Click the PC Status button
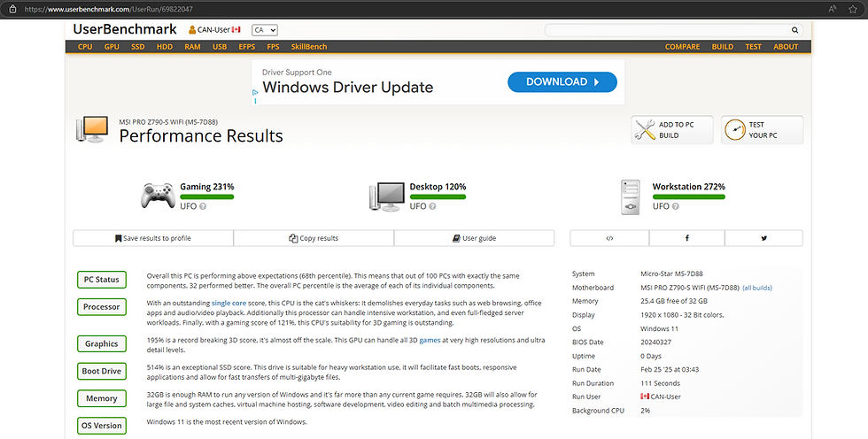The image size is (868, 439). [x=101, y=280]
